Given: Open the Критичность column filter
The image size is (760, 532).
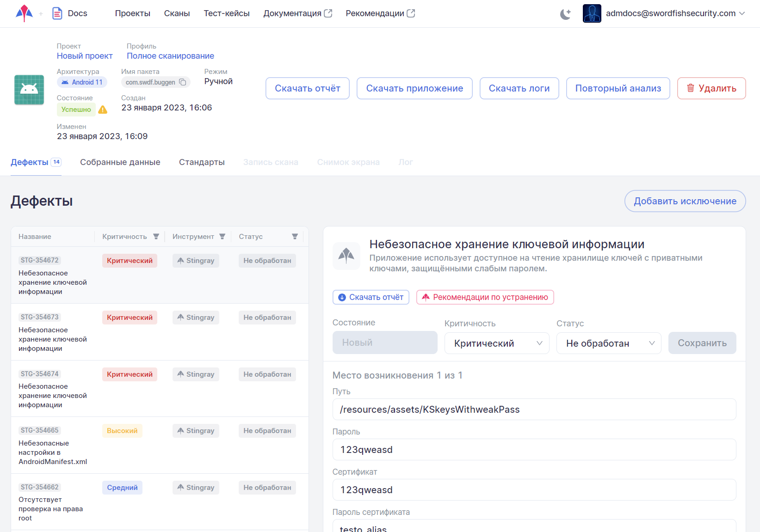Looking at the screenshot, I should [156, 237].
